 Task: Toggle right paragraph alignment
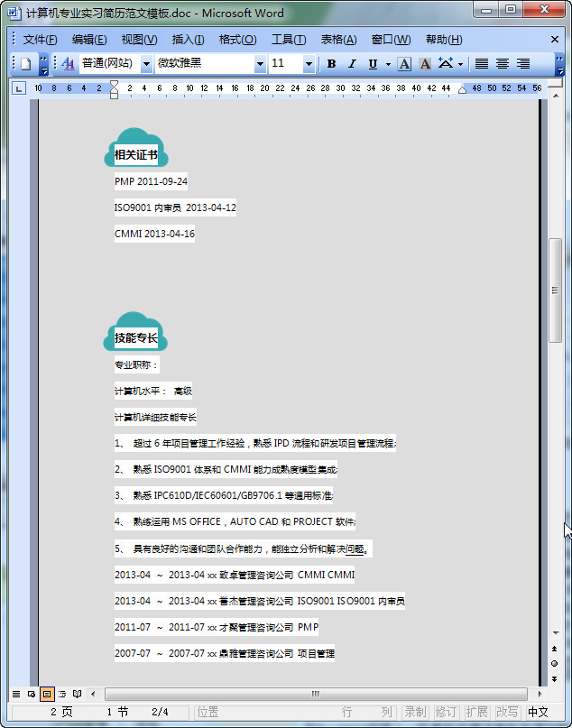(522, 64)
